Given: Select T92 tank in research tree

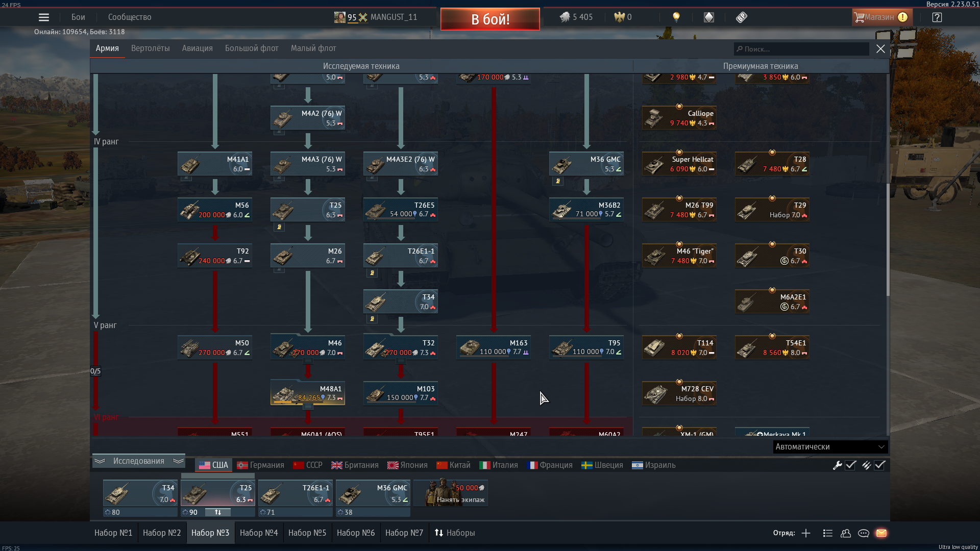Looking at the screenshot, I should pyautogui.click(x=215, y=256).
